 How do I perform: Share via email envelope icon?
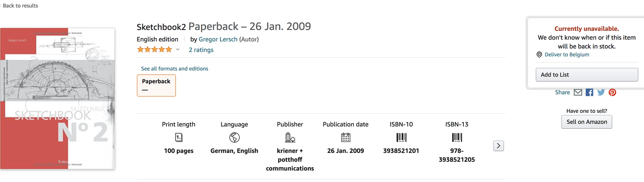(578, 92)
